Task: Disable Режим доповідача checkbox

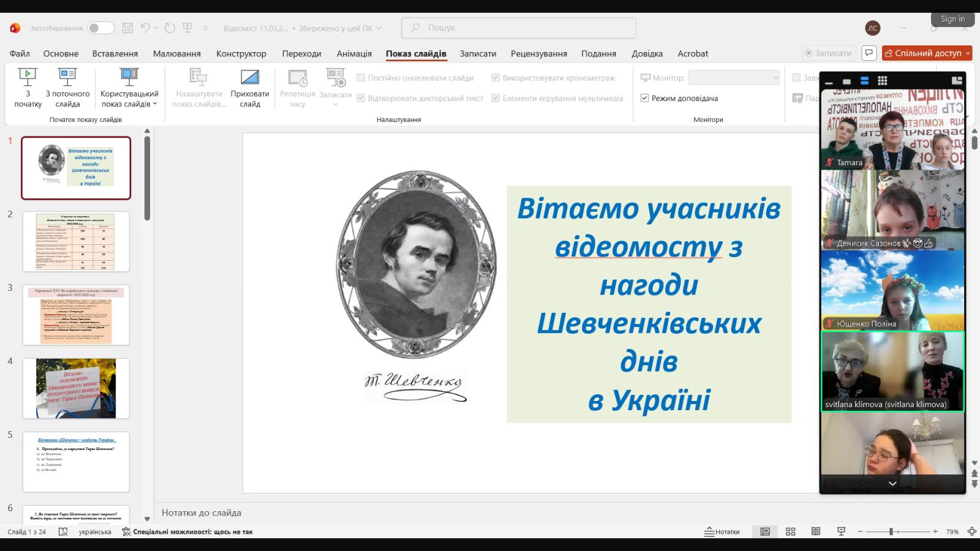Action: [644, 98]
